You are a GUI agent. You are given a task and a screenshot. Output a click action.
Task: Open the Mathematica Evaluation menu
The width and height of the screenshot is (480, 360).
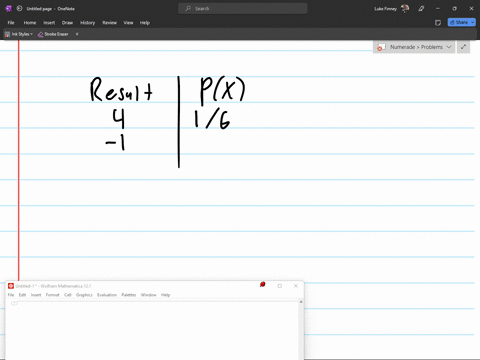107,295
